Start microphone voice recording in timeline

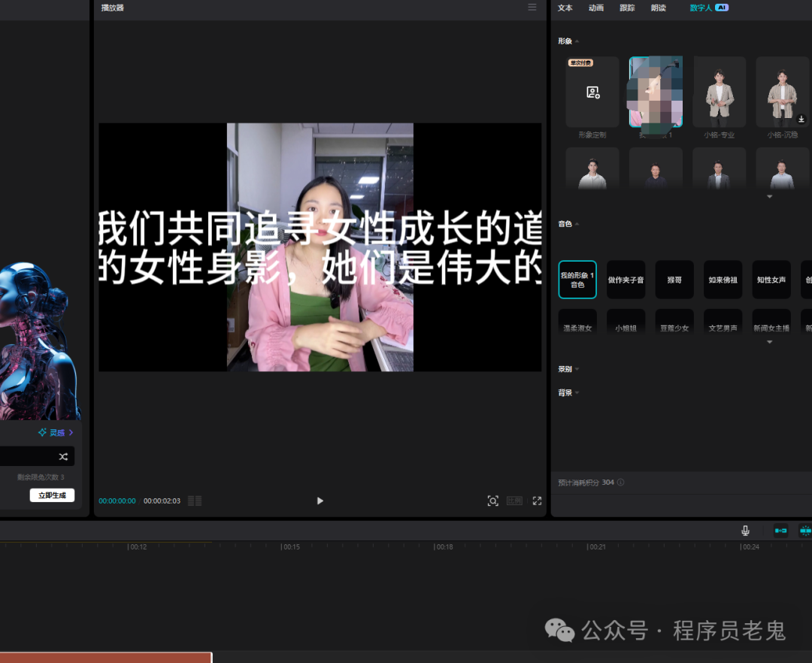(x=745, y=531)
